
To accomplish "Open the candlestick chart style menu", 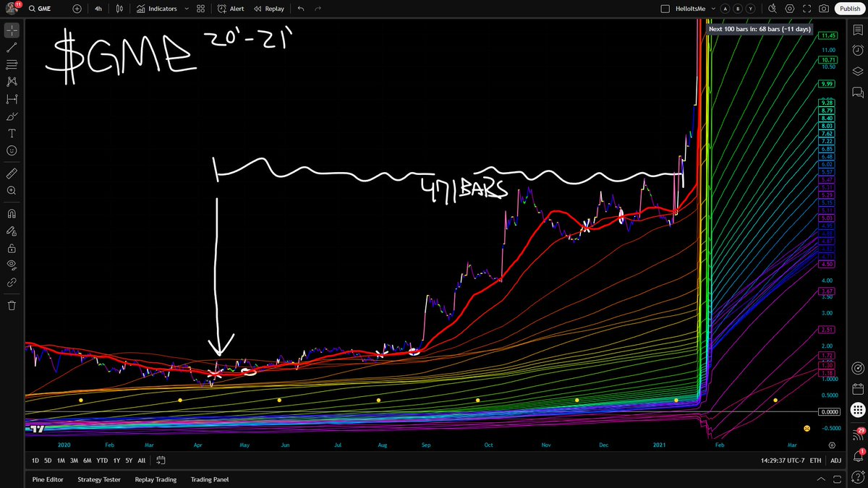I will (120, 9).
